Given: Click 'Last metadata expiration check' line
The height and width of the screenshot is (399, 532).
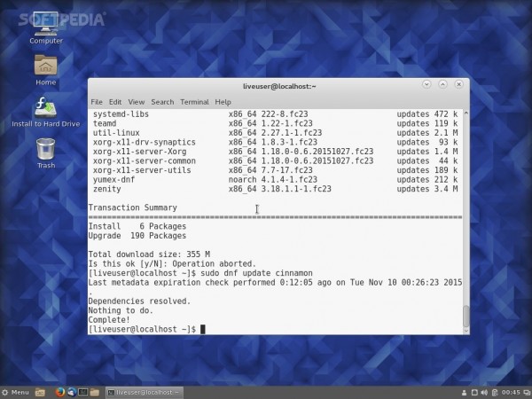Looking at the screenshot, I should coord(275,282).
